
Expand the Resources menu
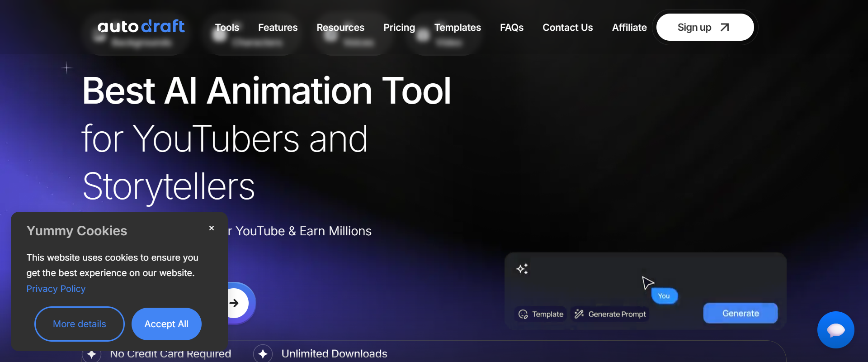click(x=340, y=28)
